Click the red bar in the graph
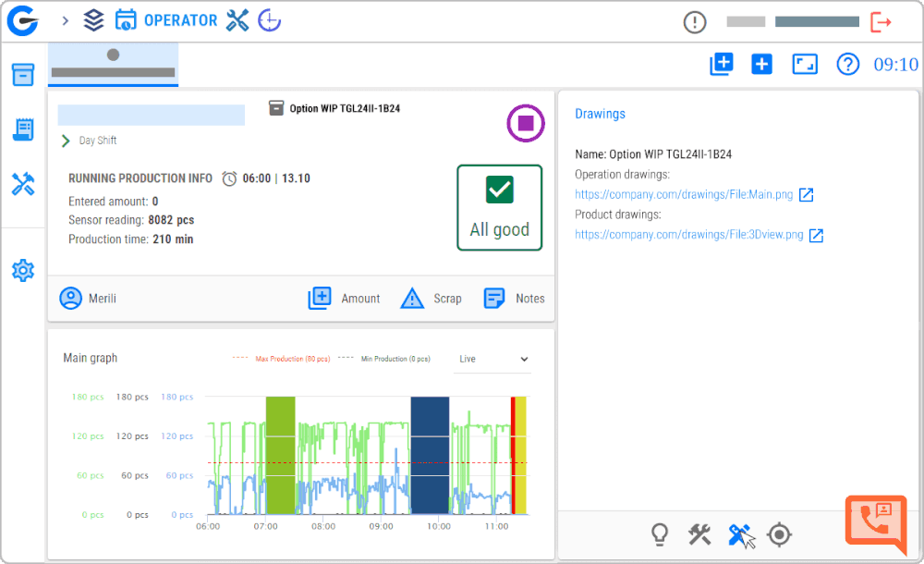The width and height of the screenshot is (924, 564). tap(513, 455)
